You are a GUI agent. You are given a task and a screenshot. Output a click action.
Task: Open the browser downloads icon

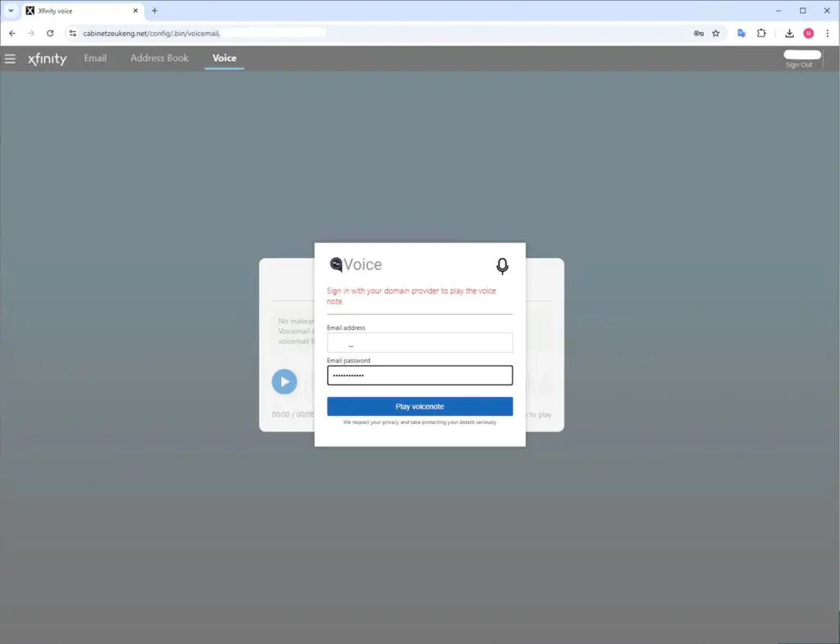click(x=789, y=34)
